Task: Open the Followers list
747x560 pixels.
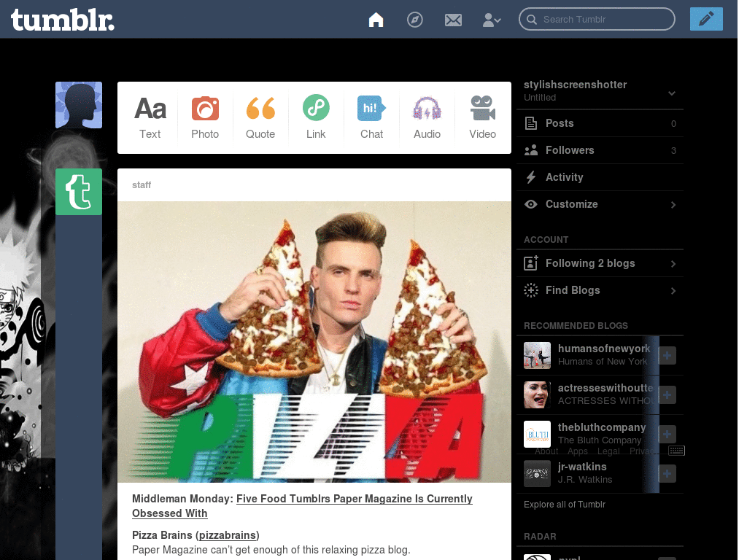Action: pos(600,150)
